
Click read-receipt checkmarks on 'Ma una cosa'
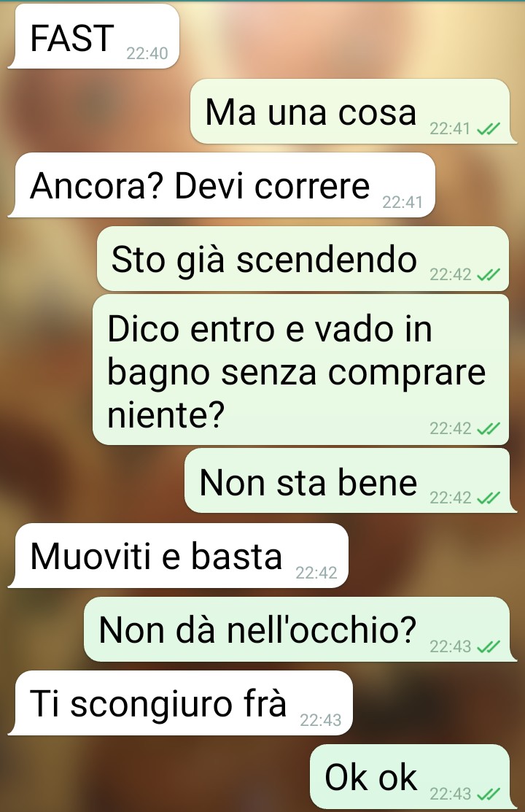click(488, 128)
